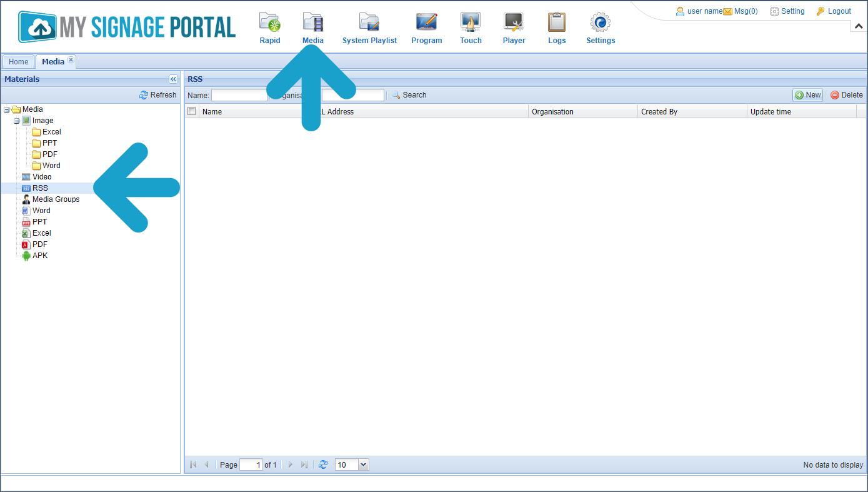
Task: Collapse the Materials side panel
Action: coord(173,79)
